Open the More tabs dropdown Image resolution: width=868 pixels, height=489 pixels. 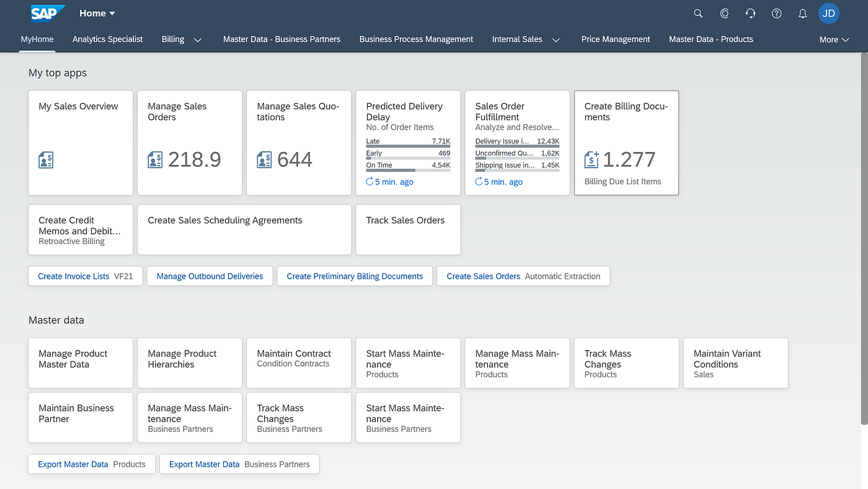(834, 39)
